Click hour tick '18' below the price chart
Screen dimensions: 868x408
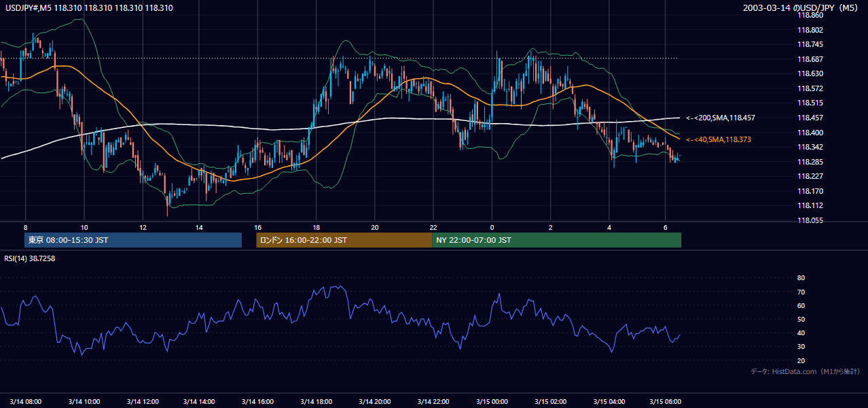tap(317, 227)
